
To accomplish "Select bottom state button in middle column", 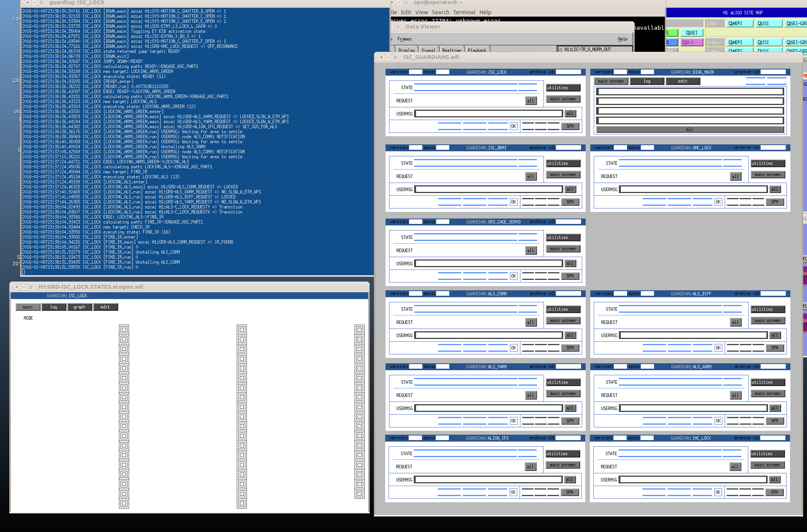I will click(242, 503).
